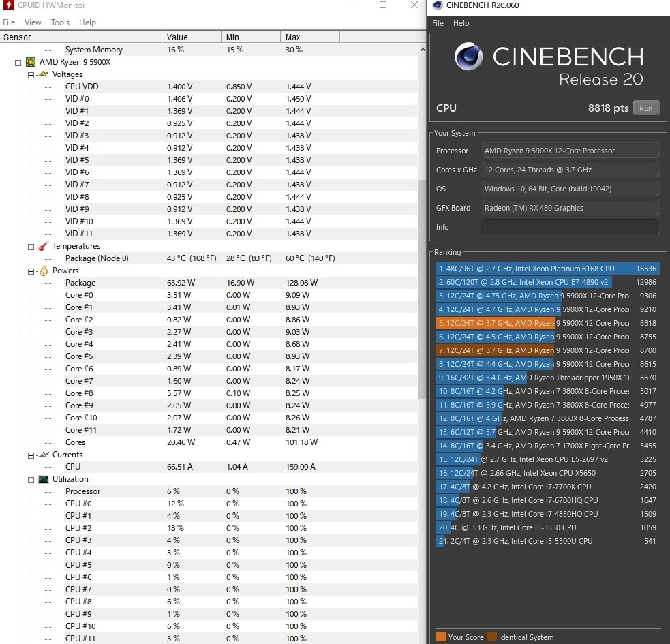Select ranking entry 21 Core i5-5300U
Viewport: 670px width, 644px height.
click(x=547, y=541)
